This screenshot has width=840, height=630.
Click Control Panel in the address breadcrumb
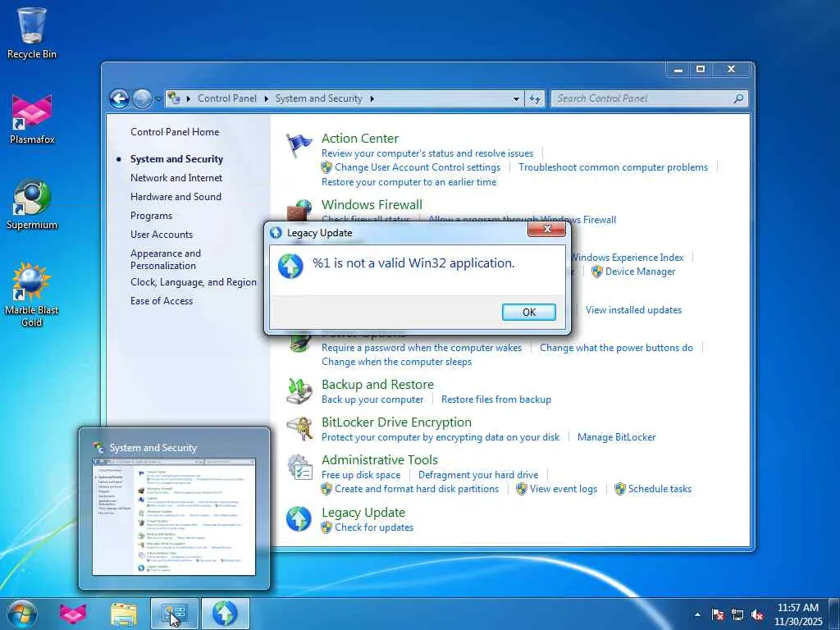coord(227,98)
